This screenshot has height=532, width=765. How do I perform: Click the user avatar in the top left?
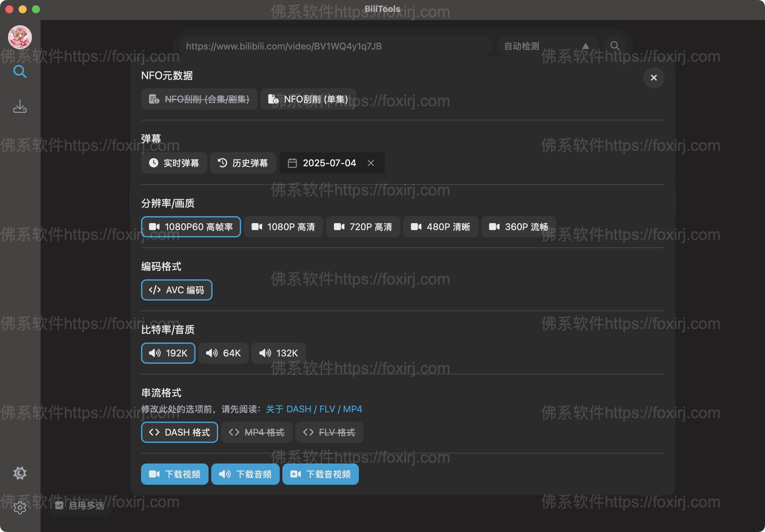(19, 37)
